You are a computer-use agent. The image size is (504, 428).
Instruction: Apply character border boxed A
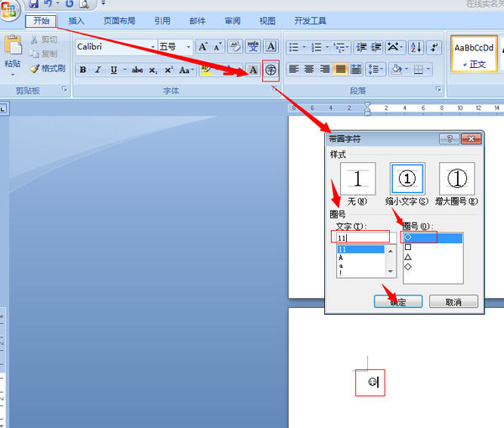271,47
